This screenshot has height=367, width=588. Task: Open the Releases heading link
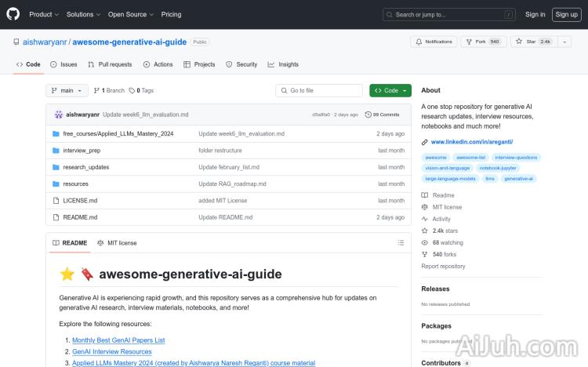pyautogui.click(x=435, y=289)
